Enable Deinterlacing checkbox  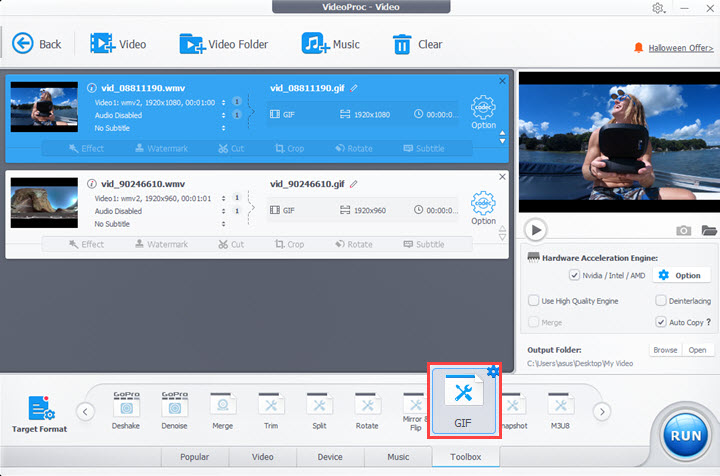pos(660,301)
